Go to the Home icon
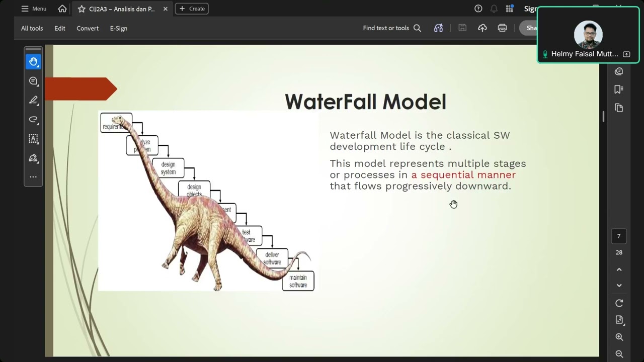The width and height of the screenshot is (644, 362). (62, 9)
